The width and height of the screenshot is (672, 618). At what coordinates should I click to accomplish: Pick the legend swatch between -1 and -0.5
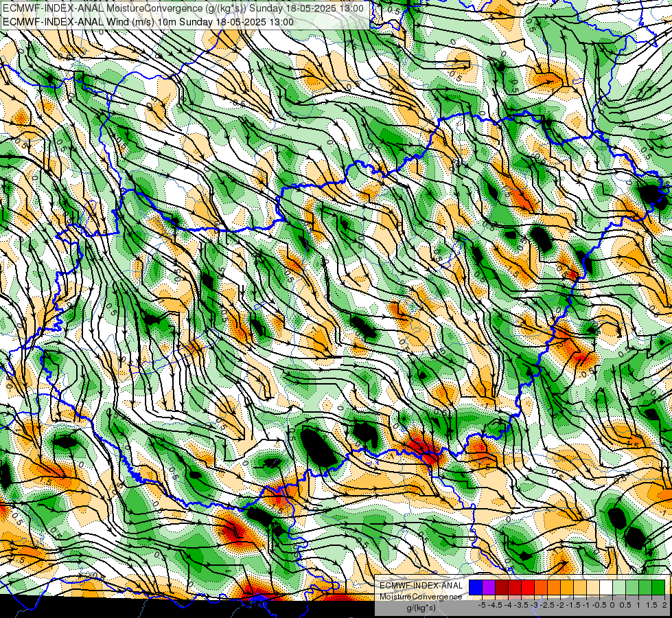(x=592, y=588)
